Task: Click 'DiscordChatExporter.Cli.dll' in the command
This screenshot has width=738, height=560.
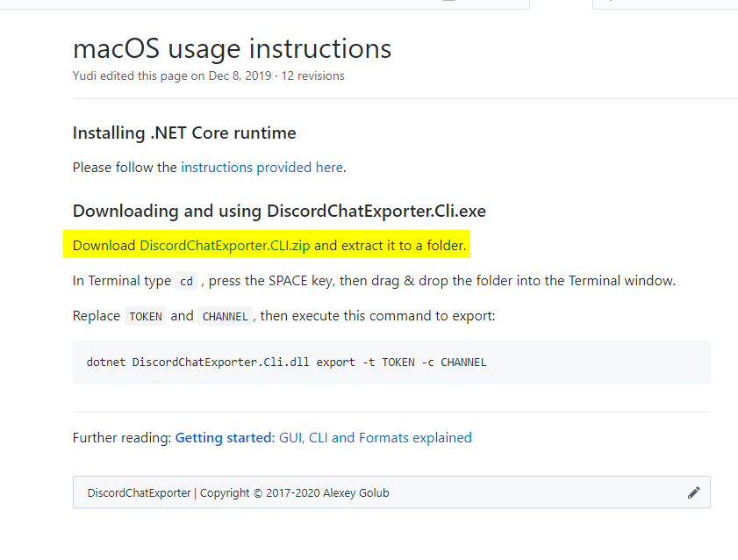Action: [x=221, y=363]
